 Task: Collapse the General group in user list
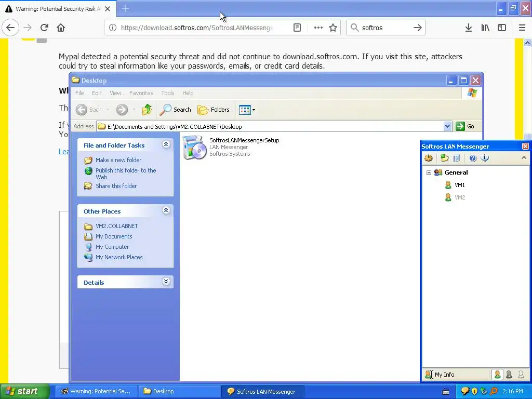pyautogui.click(x=429, y=172)
